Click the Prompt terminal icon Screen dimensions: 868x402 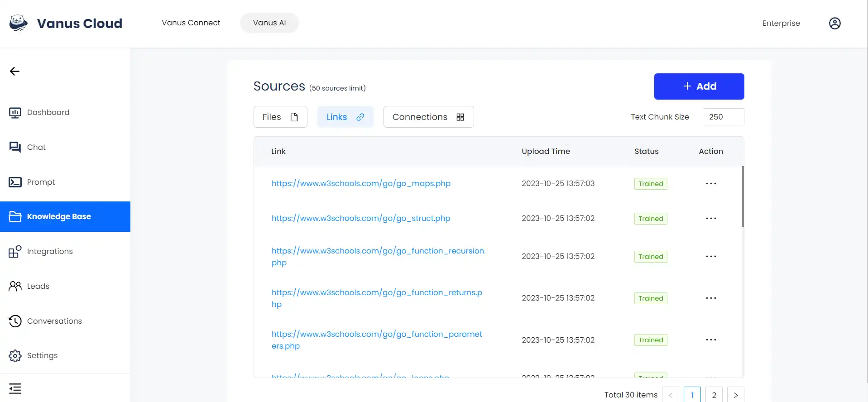pyautogui.click(x=15, y=182)
